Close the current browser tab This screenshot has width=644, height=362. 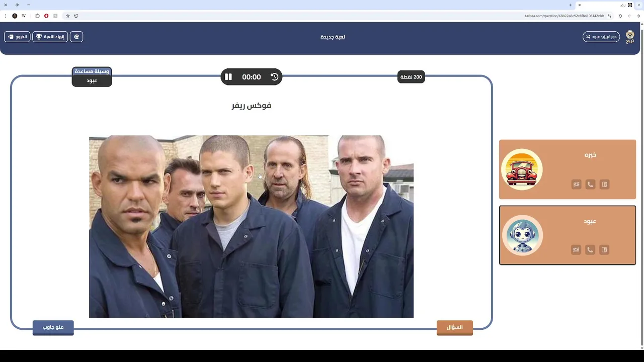[580, 5]
